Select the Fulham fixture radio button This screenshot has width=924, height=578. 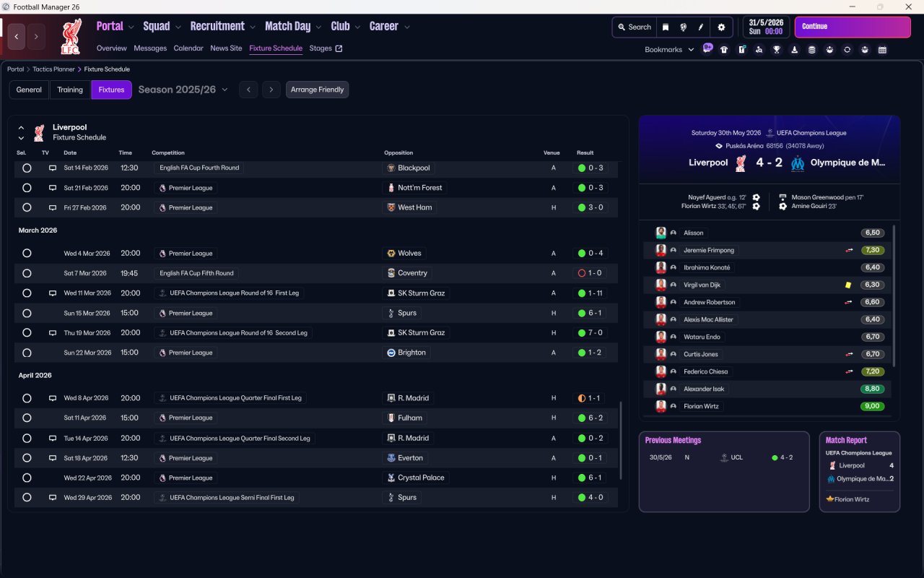coord(27,418)
